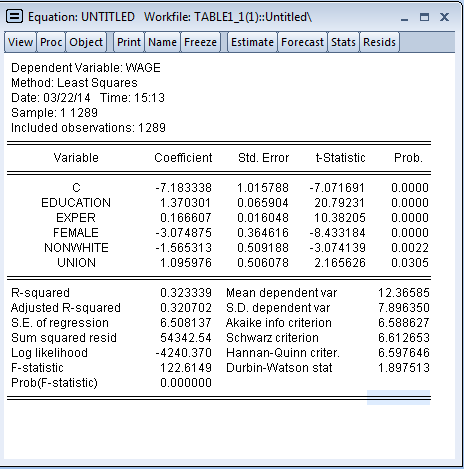Click the S.E. of regression label
The width and height of the screenshot is (464, 469).
click(60, 323)
